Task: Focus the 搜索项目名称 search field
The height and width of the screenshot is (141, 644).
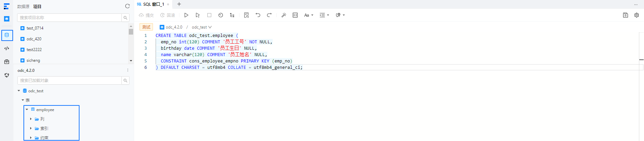Action: (69, 17)
